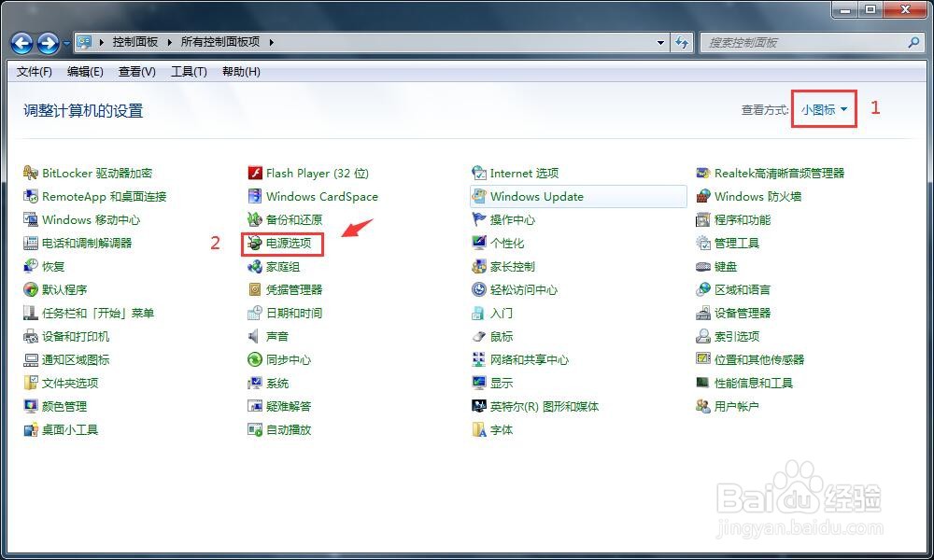Open 疑难解答 link
Image resolution: width=934 pixels, height=560 pixels.
289,406
